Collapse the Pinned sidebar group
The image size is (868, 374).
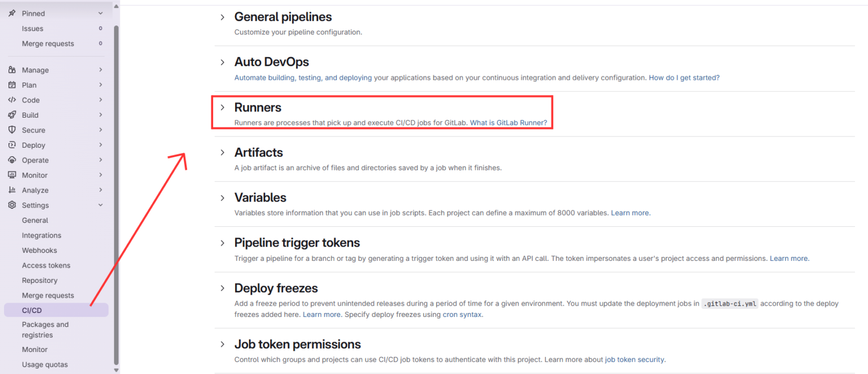pos(101,12)
